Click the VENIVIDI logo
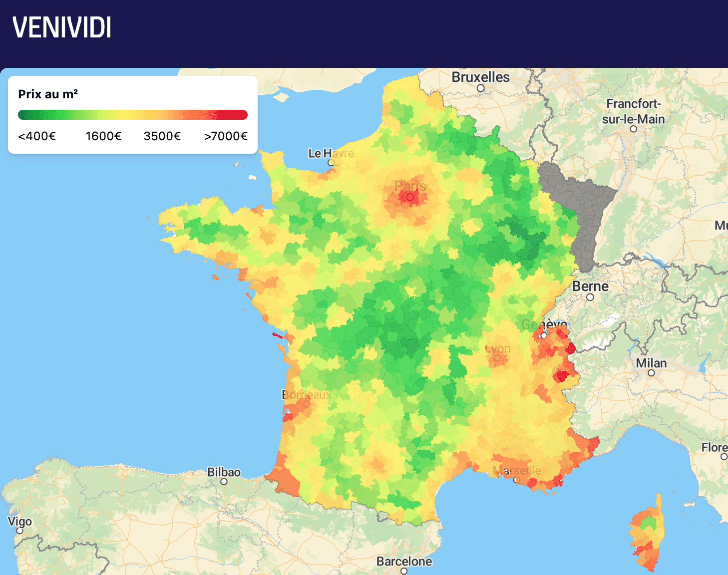This screenshot has height=575, width=728. point(62,27)
